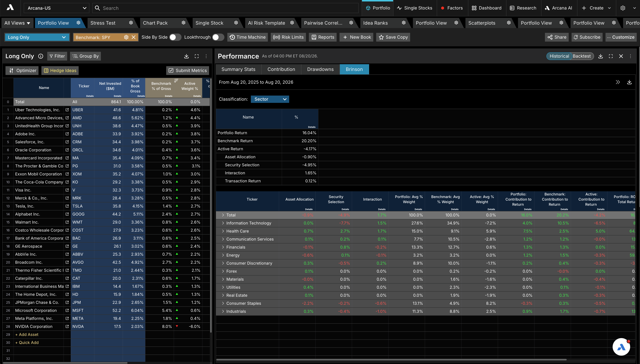
Task: Check the Submit Metrics checkbox button
Action: [188, 71]
